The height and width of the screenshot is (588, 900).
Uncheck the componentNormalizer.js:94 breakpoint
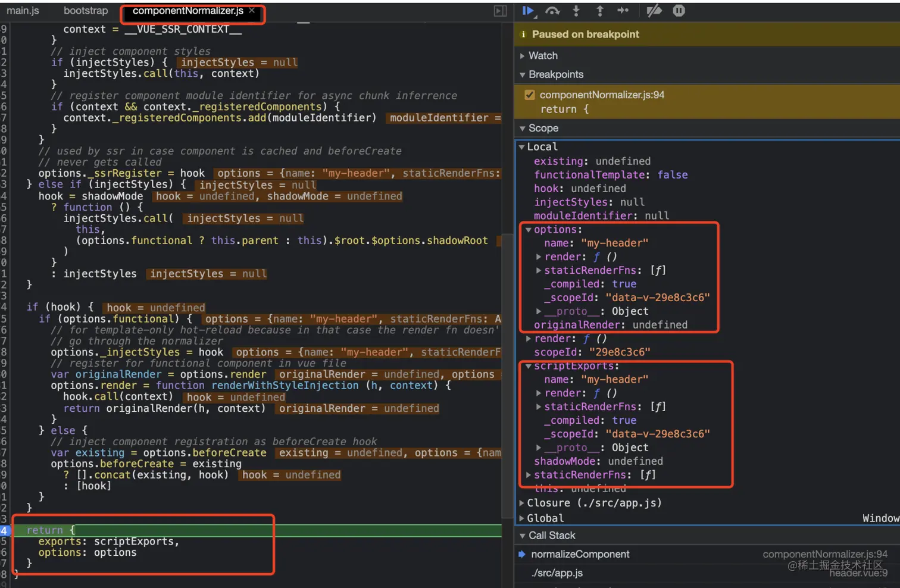pyautogui.click(x=529, y=95)
